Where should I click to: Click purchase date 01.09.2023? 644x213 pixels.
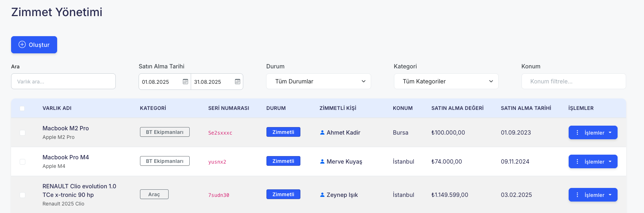(516, 132)
